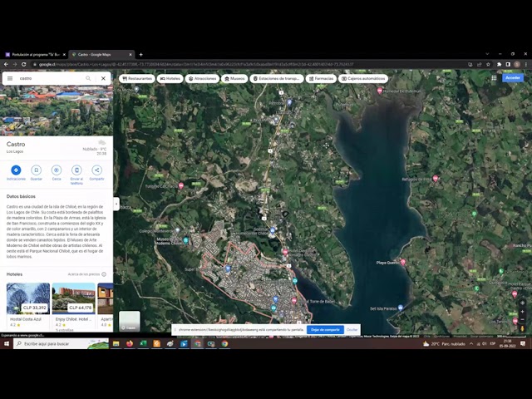
Task: Open the Capas layers thumbnail
Action: [130, 321]
